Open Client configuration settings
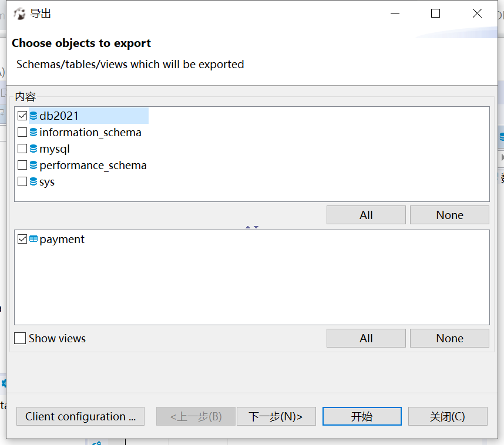 [80, 416]
